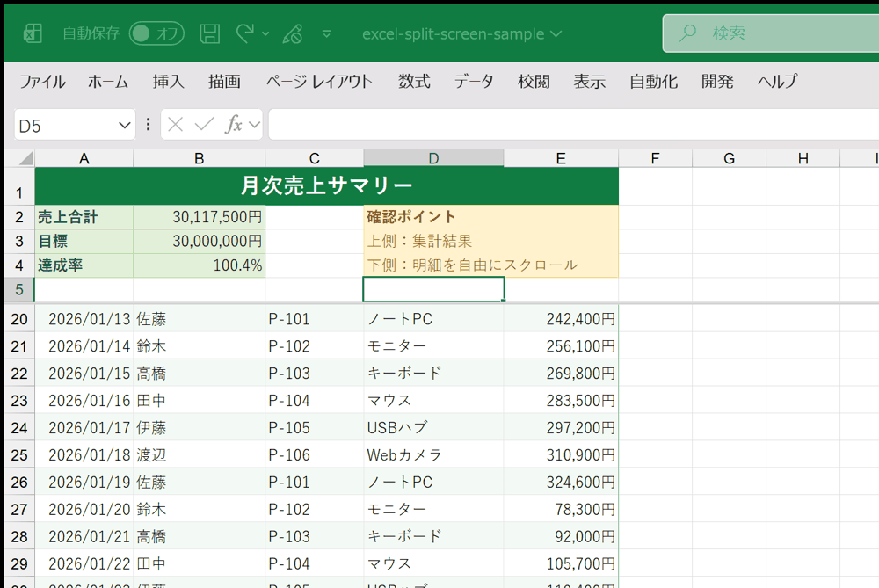Select column G header
879x588 pixels.
[x=729, y=158]
